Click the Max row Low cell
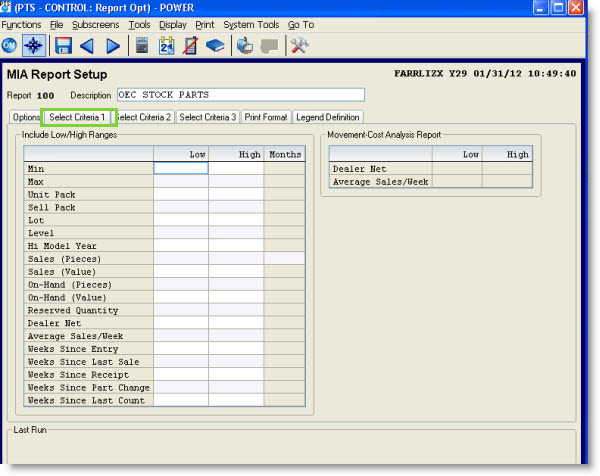Viewport: 600px width, 476px height. [x=181, y=181]
